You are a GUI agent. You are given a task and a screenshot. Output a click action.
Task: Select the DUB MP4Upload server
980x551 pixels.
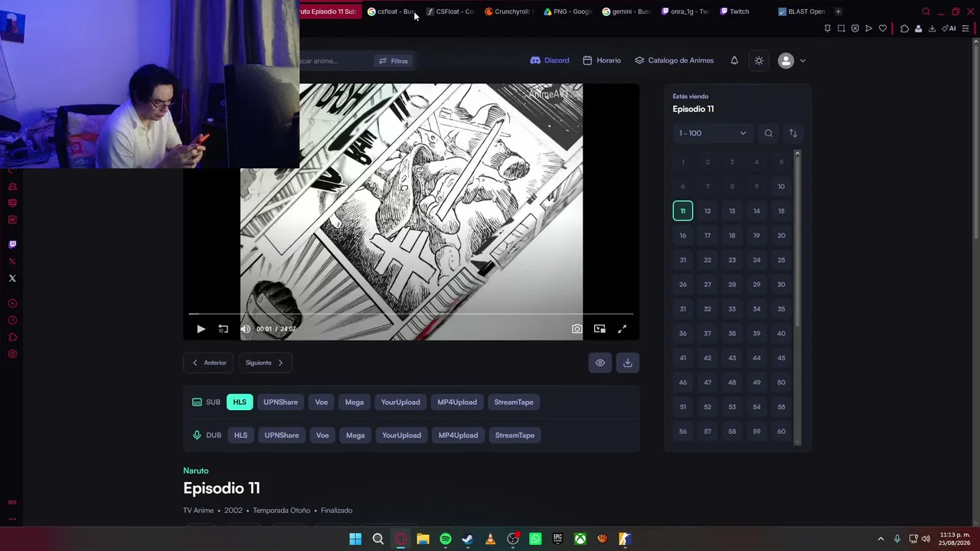[x=458, y=435]
